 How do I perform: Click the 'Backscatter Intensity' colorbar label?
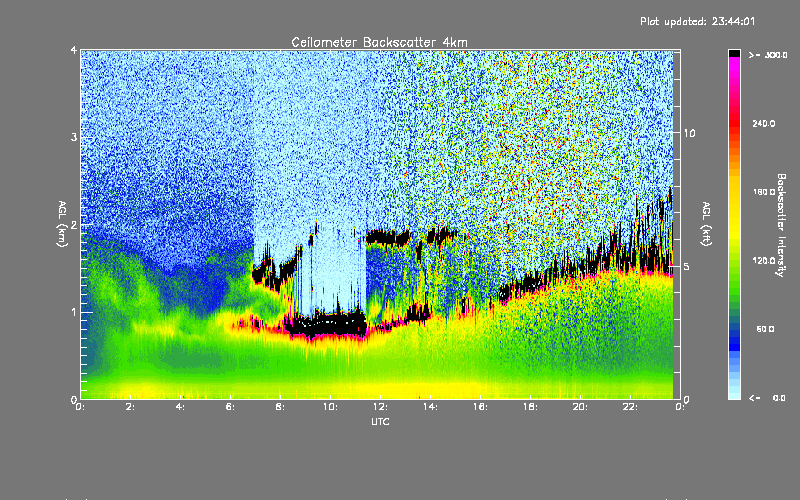[x=781, y=225]
